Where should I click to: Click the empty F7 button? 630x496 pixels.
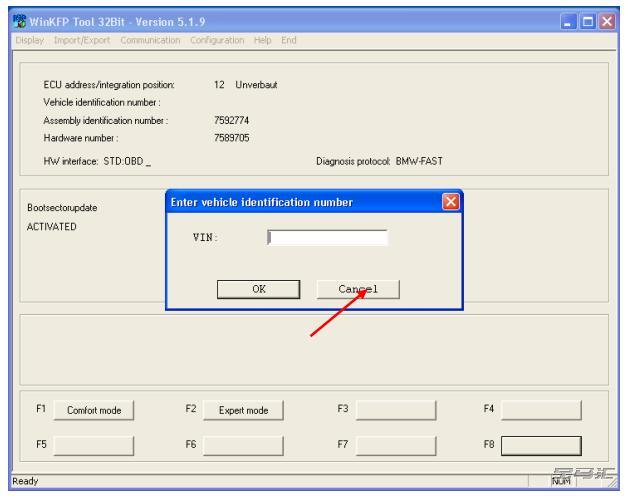[396, 443]
